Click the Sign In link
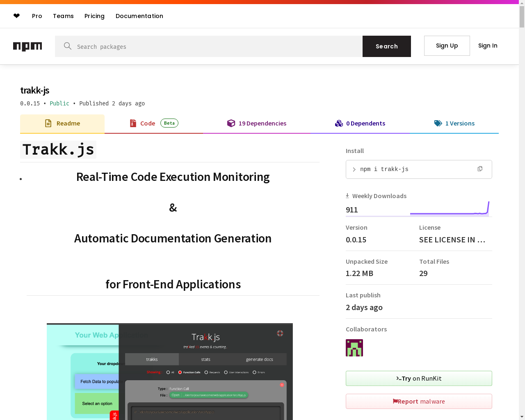Viewport: 525px width, 420px height. click(x=488, y=46)
